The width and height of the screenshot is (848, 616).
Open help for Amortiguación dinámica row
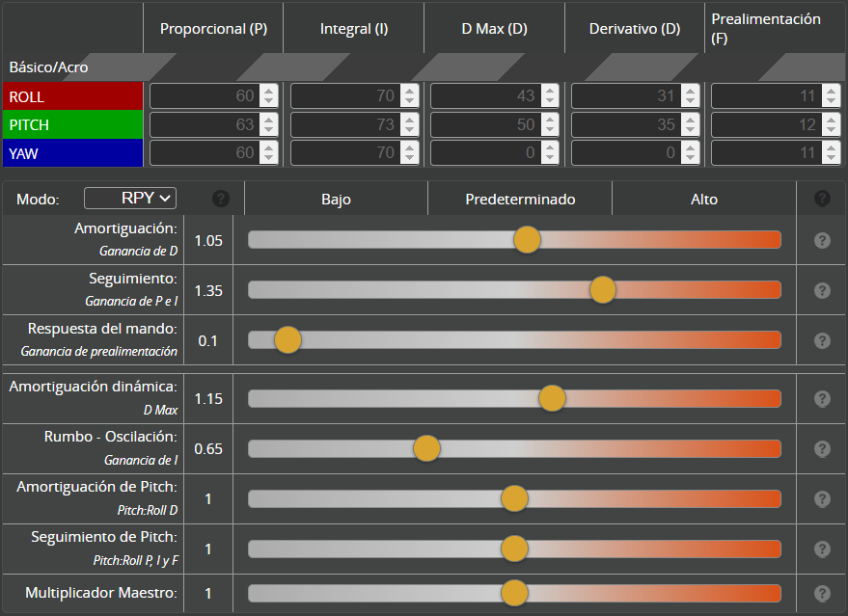point(822,398)
